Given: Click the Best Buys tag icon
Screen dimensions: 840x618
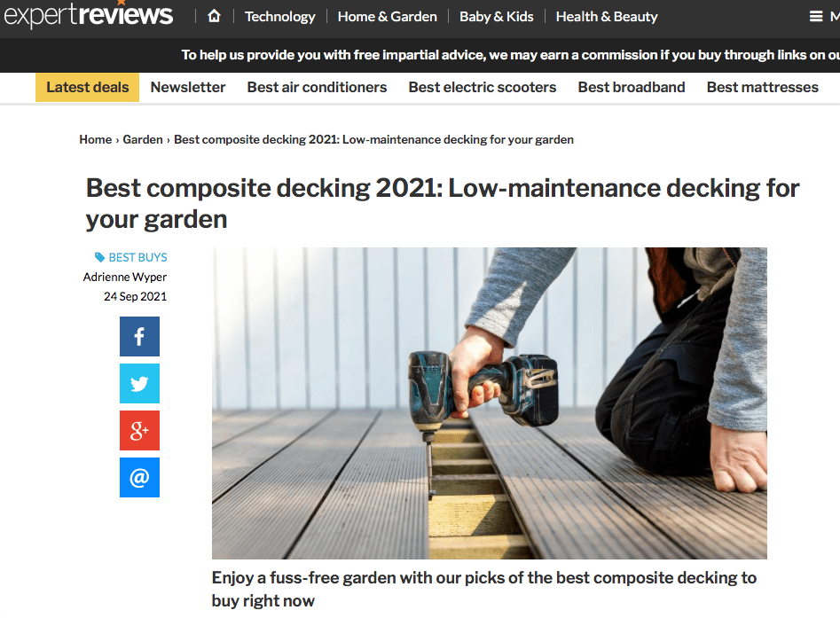Looking at the screenshot, I should click(x=99, y=258).
